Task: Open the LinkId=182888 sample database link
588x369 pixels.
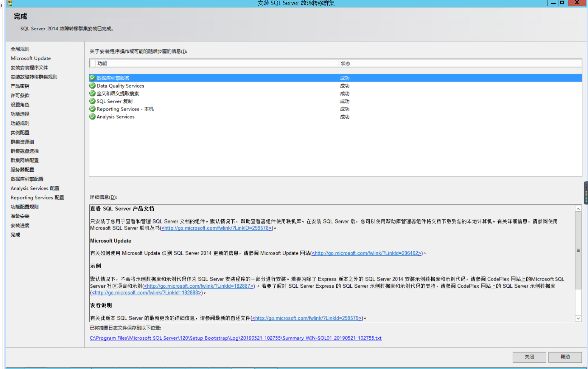Action: point(146,293)
